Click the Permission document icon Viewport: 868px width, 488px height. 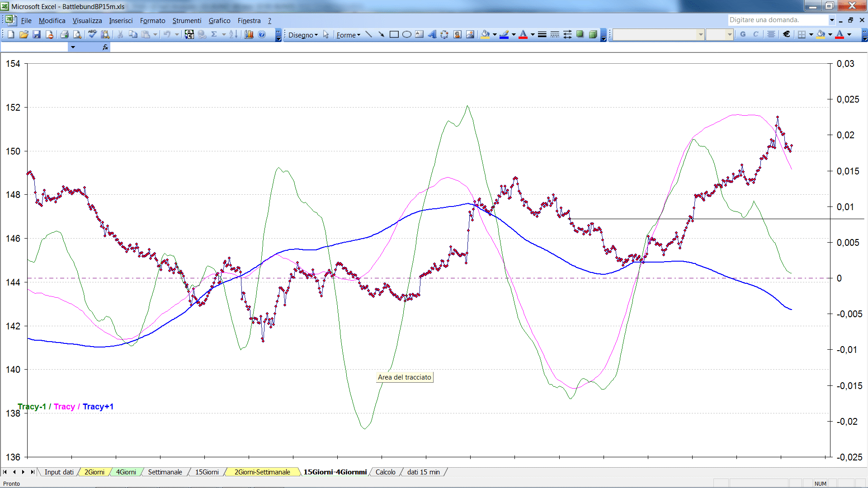[49, 34]
